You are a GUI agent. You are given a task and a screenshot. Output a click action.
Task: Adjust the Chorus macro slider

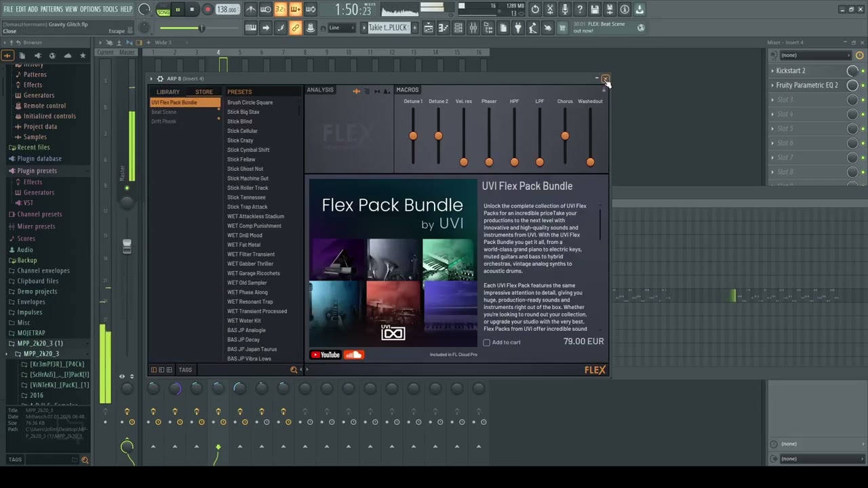tap(565, 136)
